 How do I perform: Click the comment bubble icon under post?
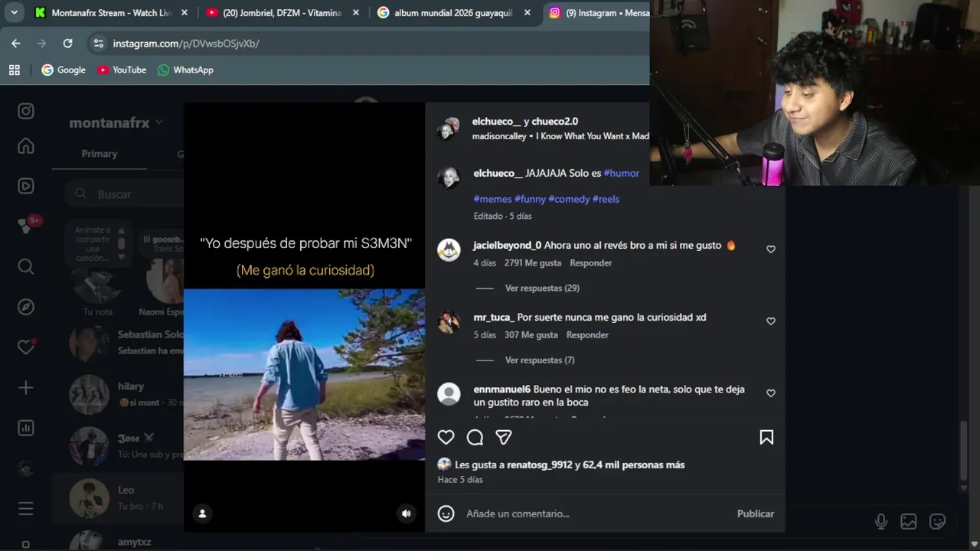[x=475, y=437]
